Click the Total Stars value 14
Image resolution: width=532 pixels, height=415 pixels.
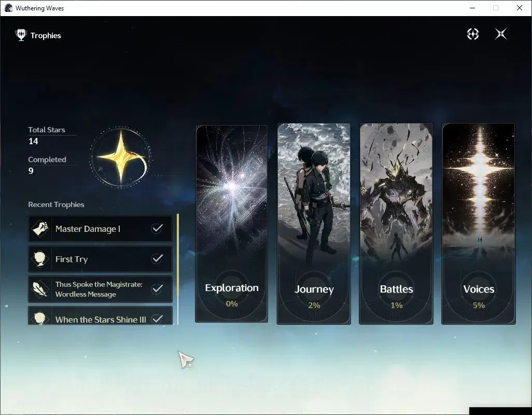click(33, 142)
